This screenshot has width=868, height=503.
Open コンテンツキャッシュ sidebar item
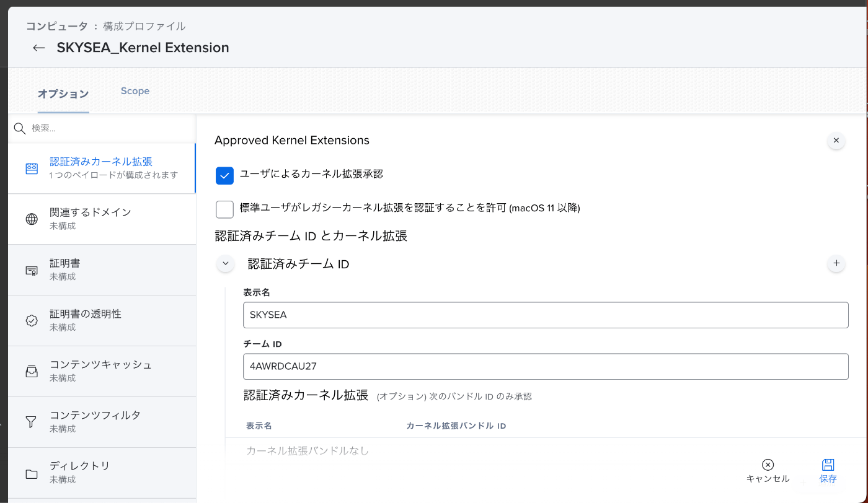point(102,372)
